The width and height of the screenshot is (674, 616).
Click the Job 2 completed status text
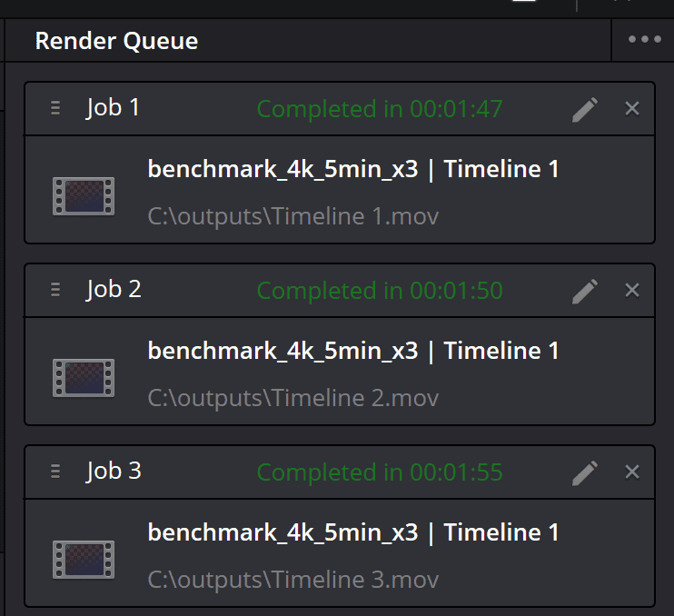click(x=380, y=291)
